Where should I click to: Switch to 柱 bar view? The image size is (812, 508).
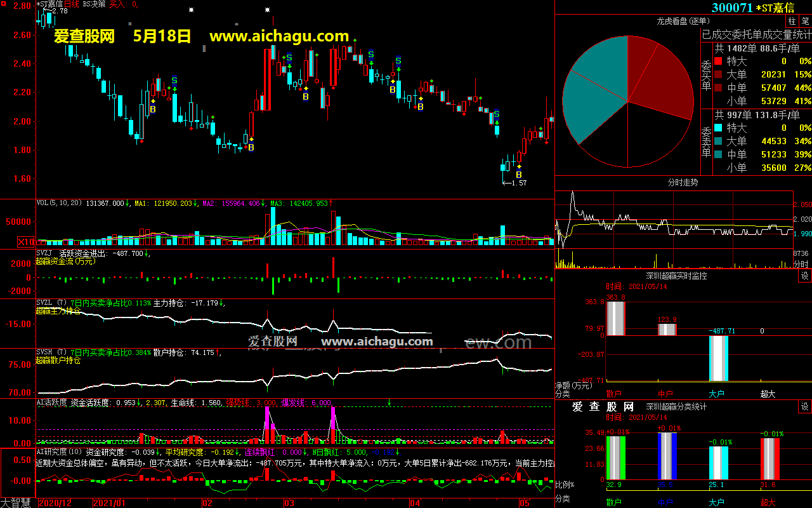[792, 21]
